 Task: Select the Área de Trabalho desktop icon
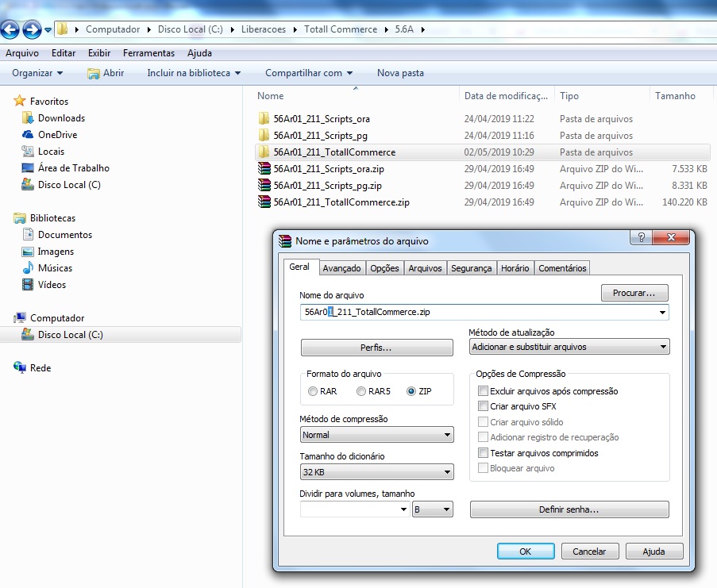tap(28, 167)
